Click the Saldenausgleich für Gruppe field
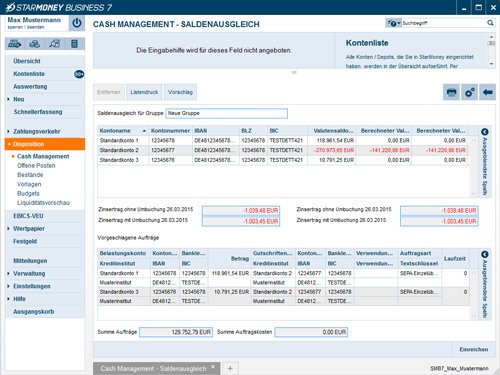The image size is (500, 375). (227, 113)
